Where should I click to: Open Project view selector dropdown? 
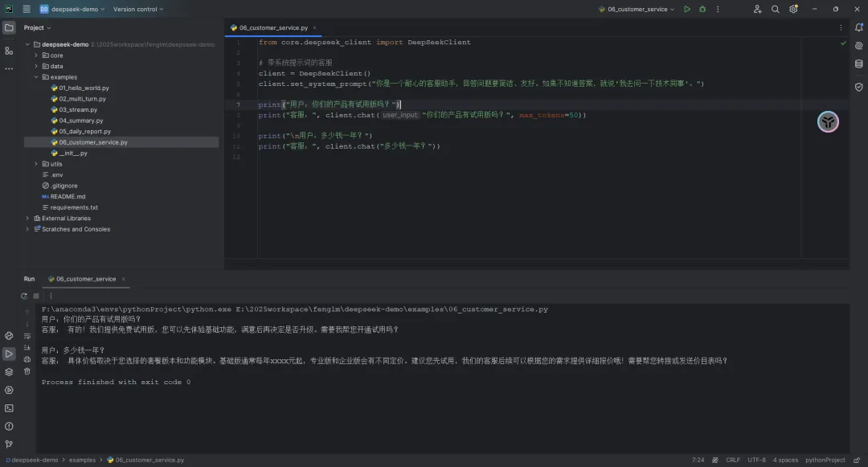click(37, 27)
